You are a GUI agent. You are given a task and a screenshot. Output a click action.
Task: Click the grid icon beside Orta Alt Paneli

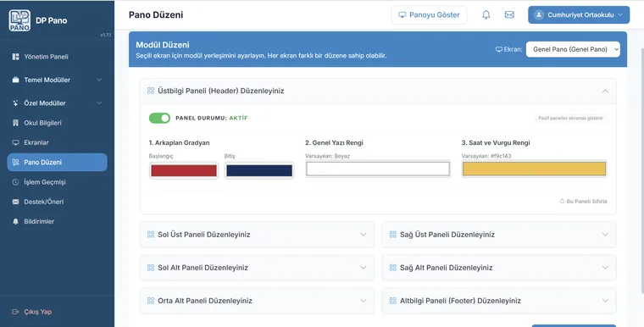(x=151, y=301)
